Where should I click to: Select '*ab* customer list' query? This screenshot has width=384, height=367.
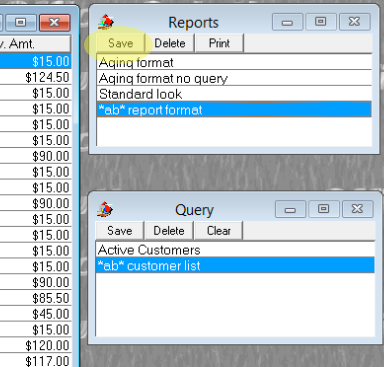click(x=235, y=265)
